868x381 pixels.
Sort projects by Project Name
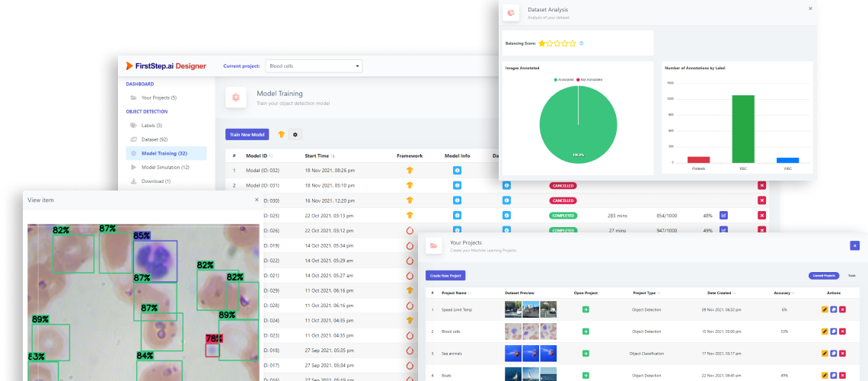click(x=455, y=293)
